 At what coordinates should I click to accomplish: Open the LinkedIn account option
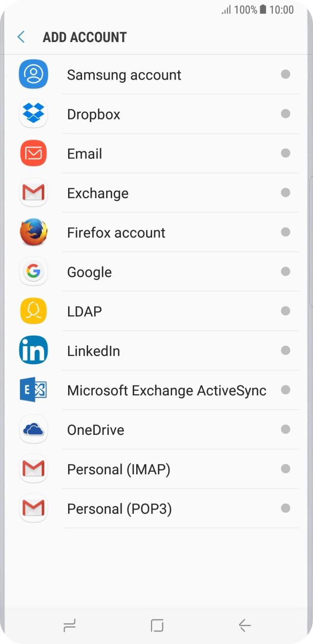[x=94, y=351]
